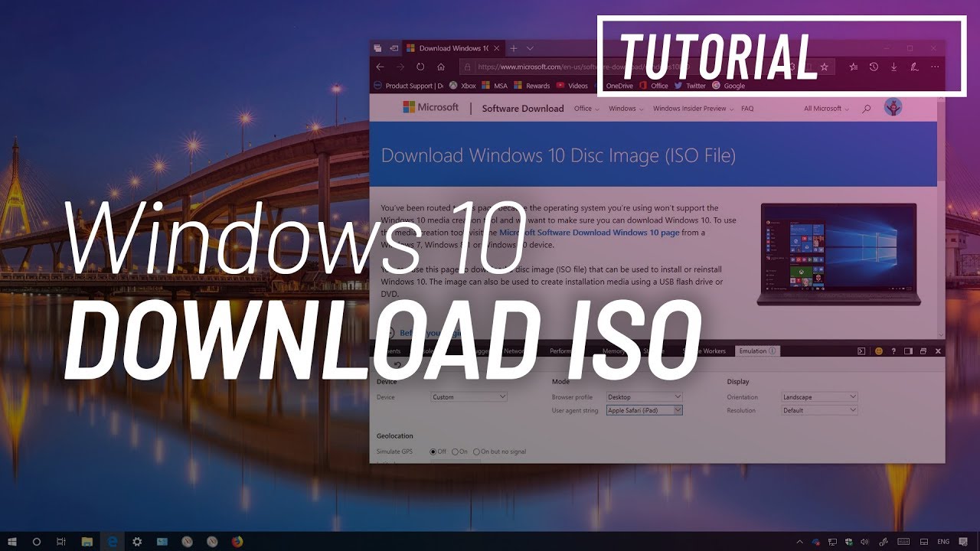Expand the Windows Insider Preview menu
The image size is (980, 551).
click(x=693, y=109)
